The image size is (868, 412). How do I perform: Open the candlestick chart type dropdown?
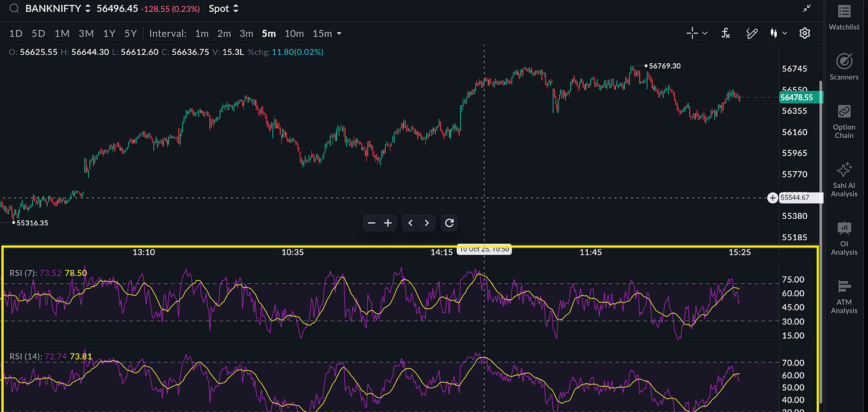click(x=779, y=33)
